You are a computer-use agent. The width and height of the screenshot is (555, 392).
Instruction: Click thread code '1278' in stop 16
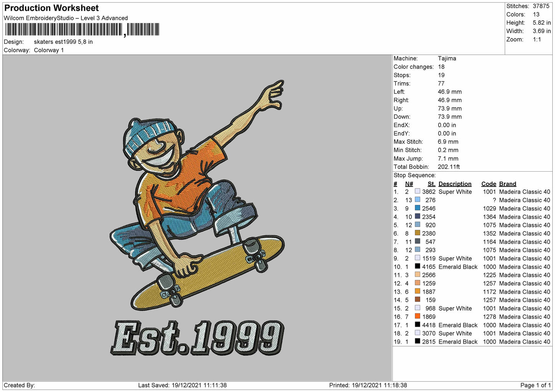pyautogui.click(x=489, y=317)
